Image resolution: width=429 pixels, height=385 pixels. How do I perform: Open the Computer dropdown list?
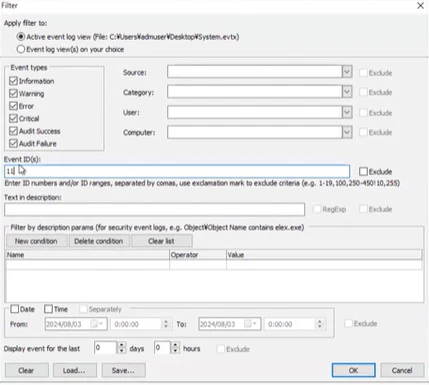(347, 132)
